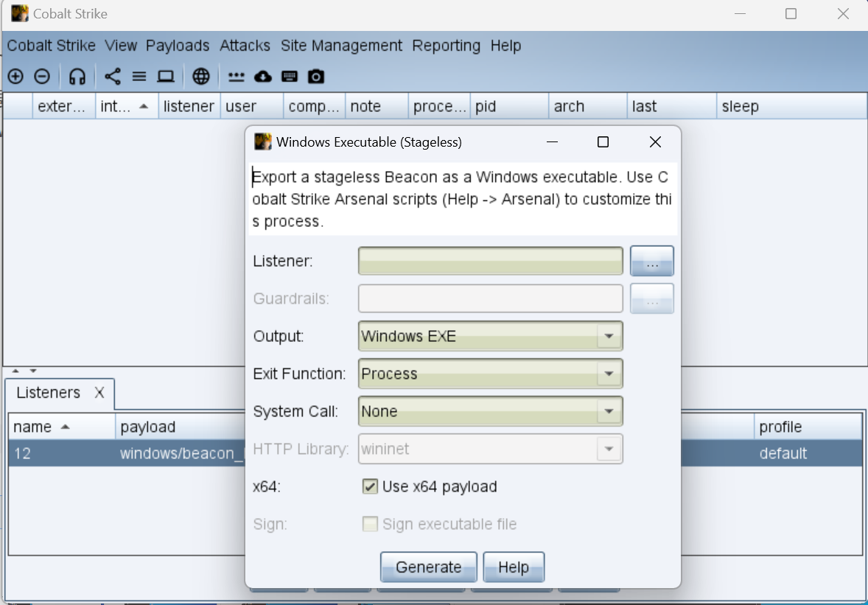Sort by the last column header
This screenshot has height=605, width=868.
click(x=672, y=106)
